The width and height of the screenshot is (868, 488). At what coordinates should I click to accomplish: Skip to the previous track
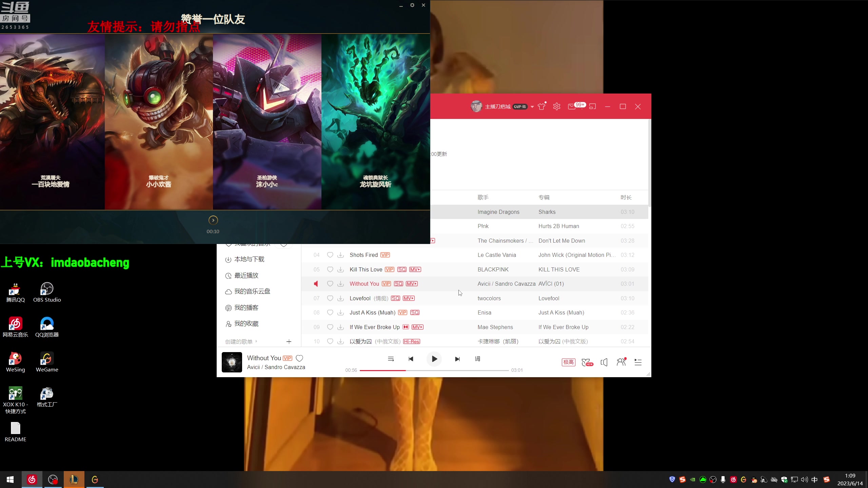pos(411,359)
